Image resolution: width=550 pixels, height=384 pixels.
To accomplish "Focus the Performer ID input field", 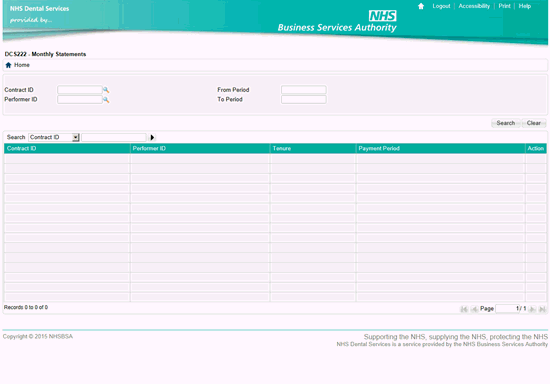I will coord(80,100).
